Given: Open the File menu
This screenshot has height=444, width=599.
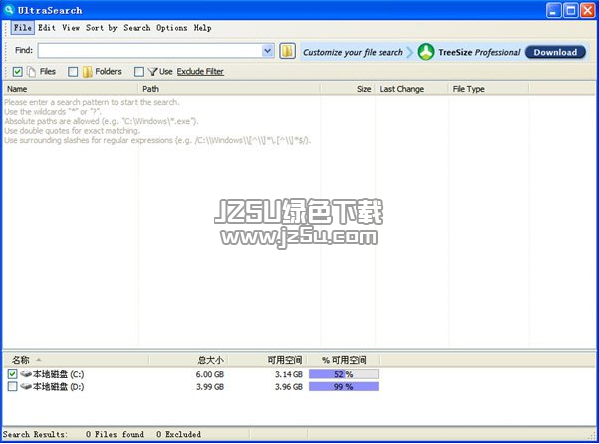Looking at the screenshot, I should click(x=23, y=28).
